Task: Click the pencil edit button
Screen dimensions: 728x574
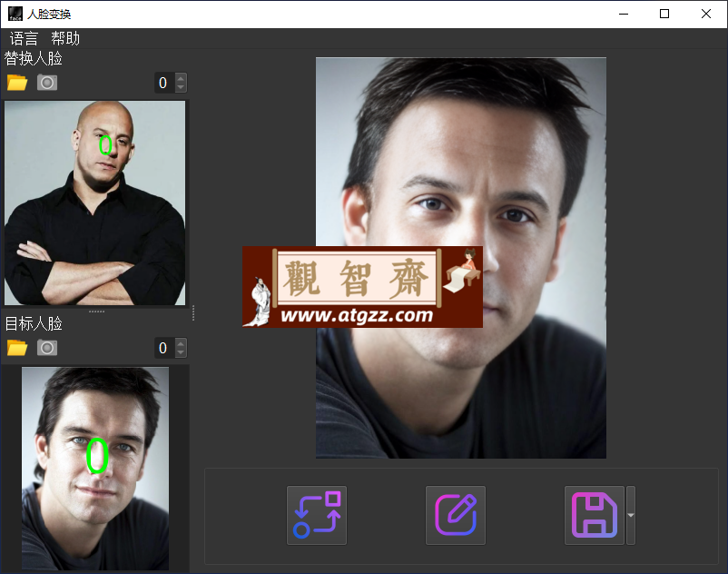Action: pos(456,515)
